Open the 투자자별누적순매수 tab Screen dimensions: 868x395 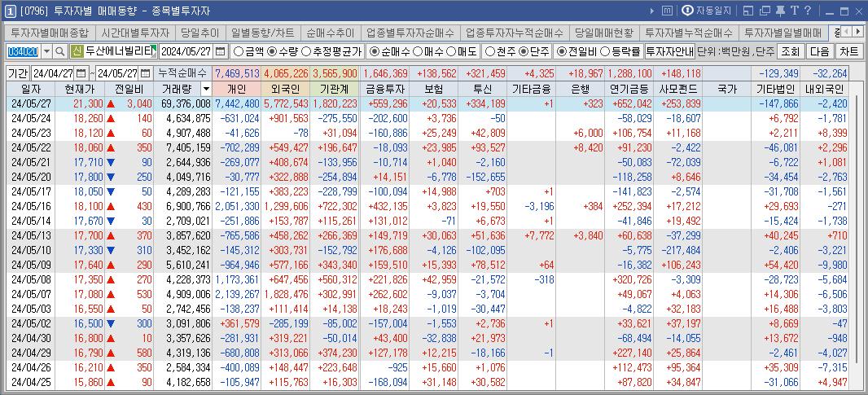(688, 33)
